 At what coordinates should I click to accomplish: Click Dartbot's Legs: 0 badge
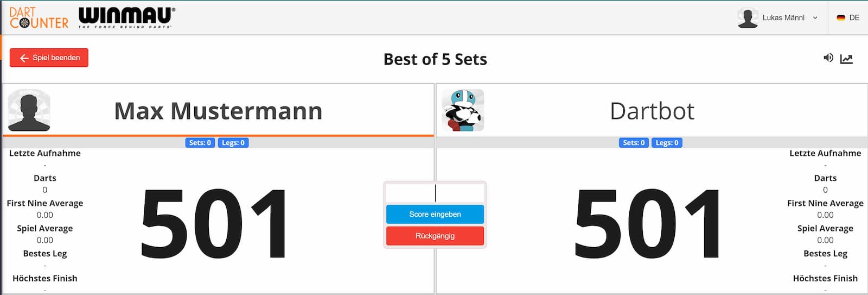pos(667,143)
